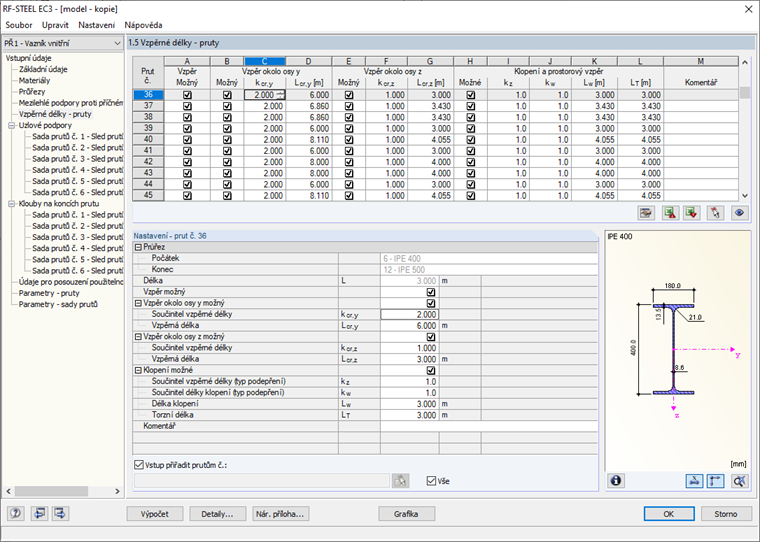Toggle dimensions display in cross-section view
The height and width of the screenshot is (542, 760).
point(695,480)
